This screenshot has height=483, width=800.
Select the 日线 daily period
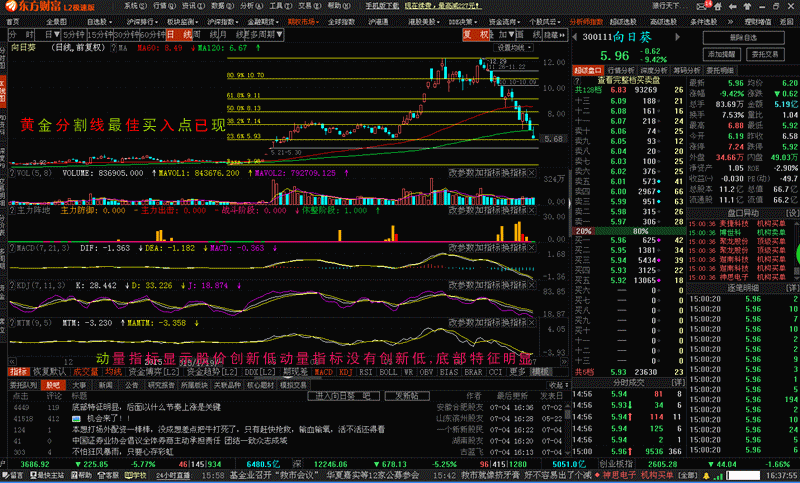pos(179,35)
